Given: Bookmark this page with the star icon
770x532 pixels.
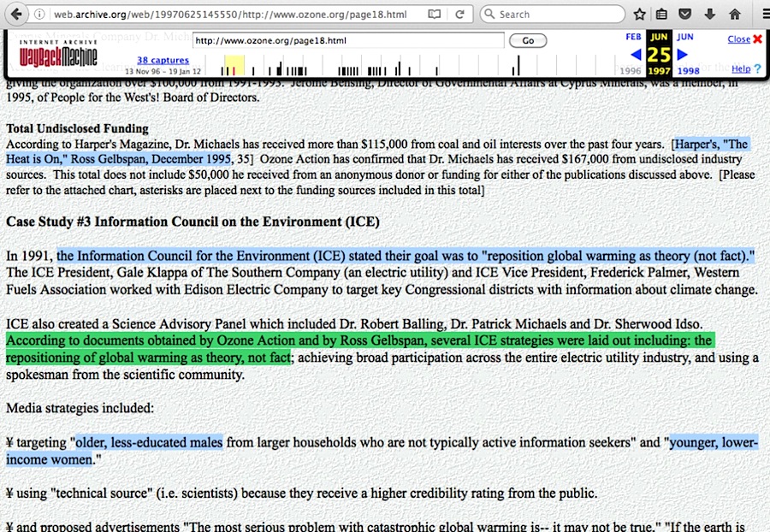Looking at the screenshot, I should (x=639, y=15).
